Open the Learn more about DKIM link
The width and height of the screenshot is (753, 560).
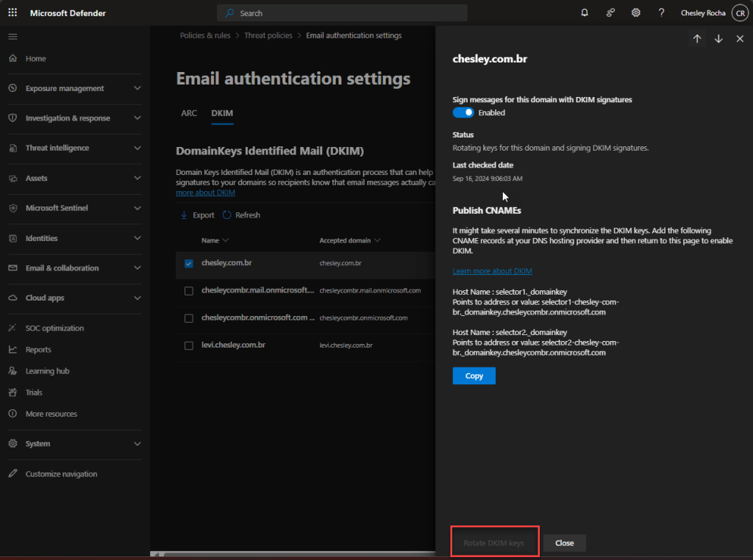click(492, 271)
